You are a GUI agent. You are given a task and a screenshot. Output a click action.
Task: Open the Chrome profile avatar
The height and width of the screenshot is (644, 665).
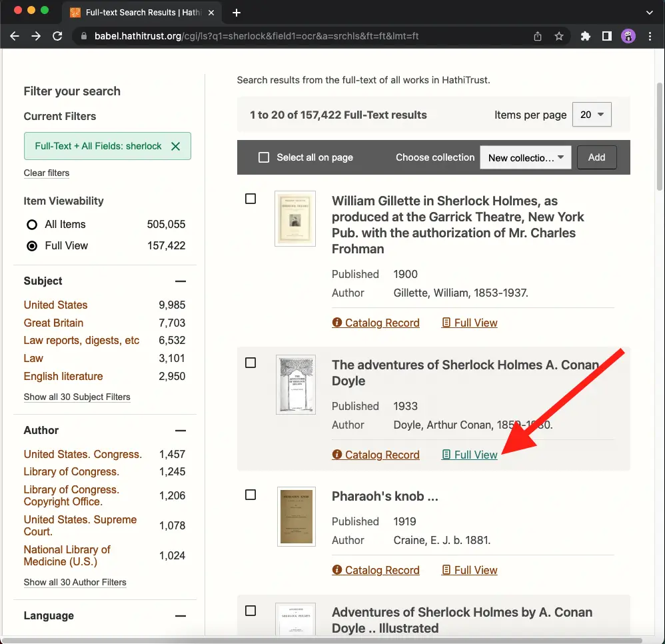(628, 36)
